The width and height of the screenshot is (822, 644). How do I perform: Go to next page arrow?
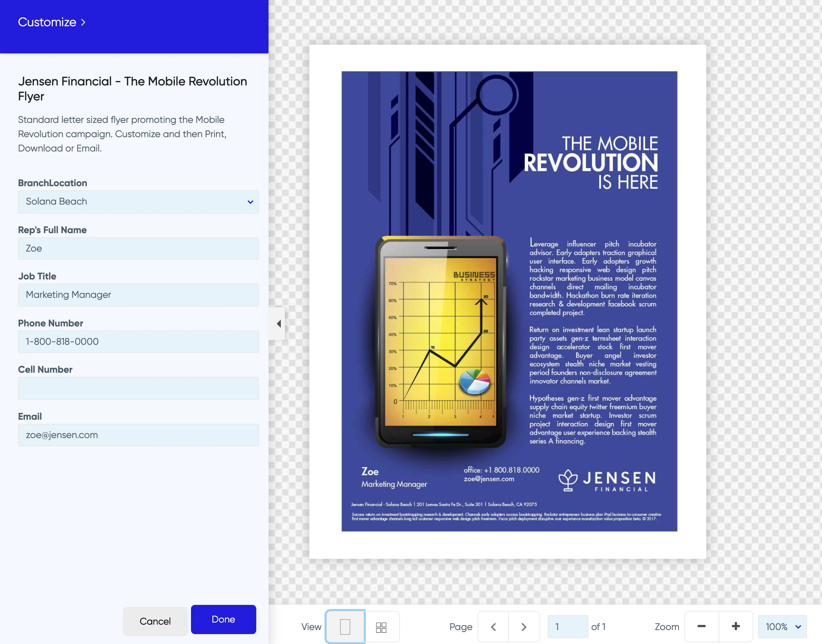pos(524,627)
